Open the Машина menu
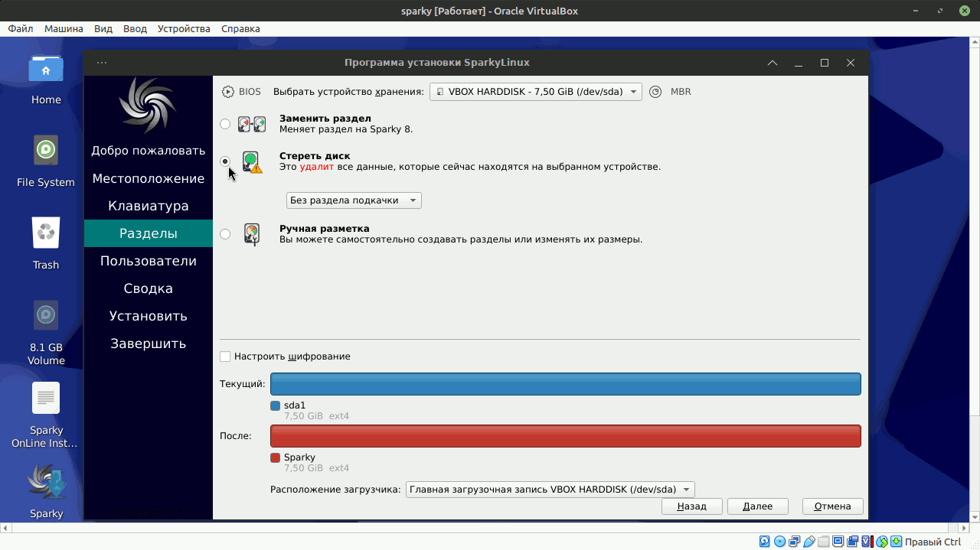 (64, 29)
